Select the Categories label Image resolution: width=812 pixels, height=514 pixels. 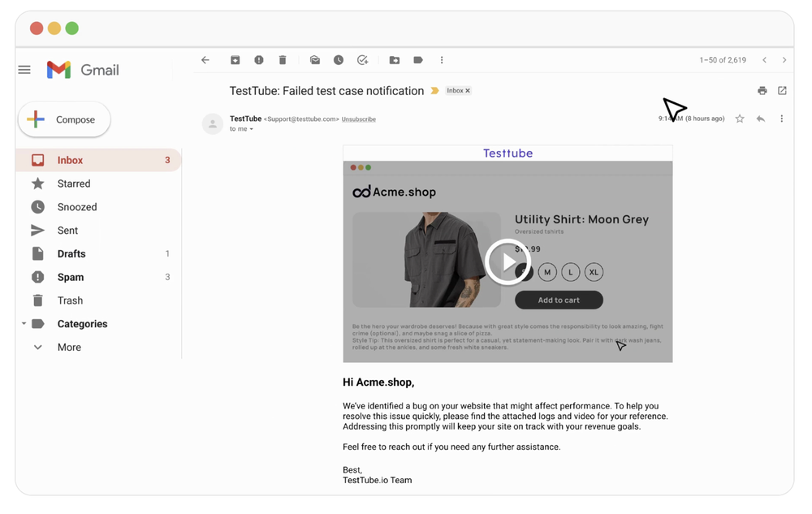pos(82,323)
